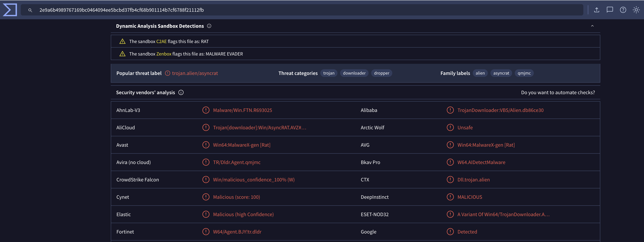Click DeepInstinct detection alert icon

click(x=450, y=197)
